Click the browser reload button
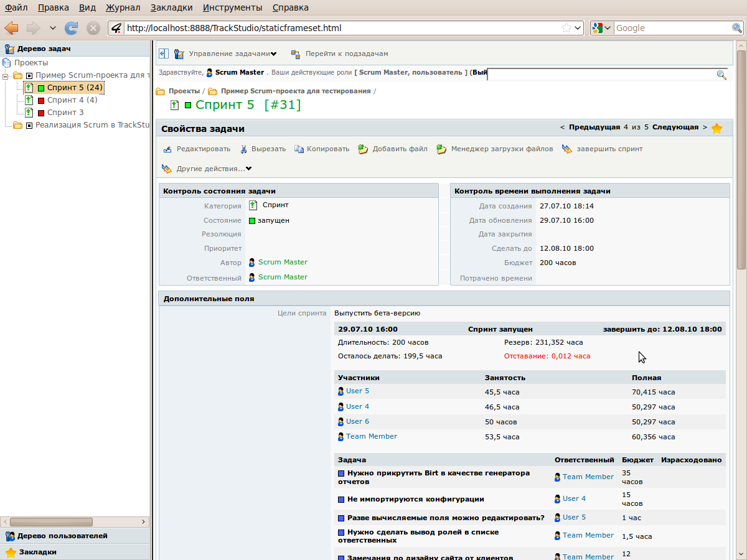The width and height of the screenshot is (747, 560). [x=72, y=28]
